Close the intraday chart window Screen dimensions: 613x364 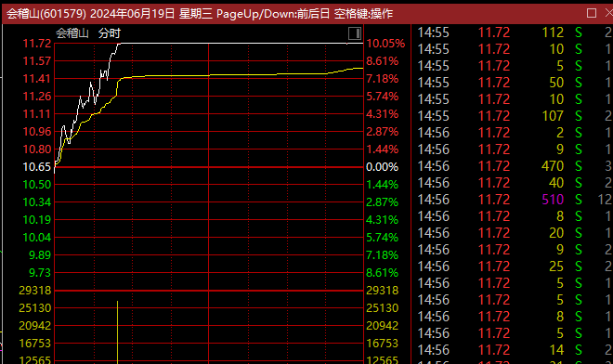pos(609,13)
